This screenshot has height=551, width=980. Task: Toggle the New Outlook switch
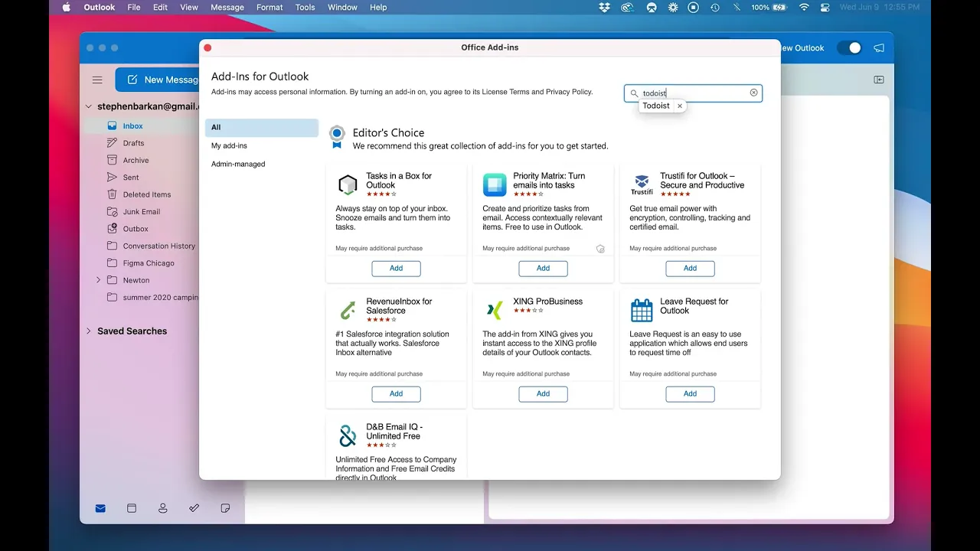pyautogui.click(x=849, y=48)
